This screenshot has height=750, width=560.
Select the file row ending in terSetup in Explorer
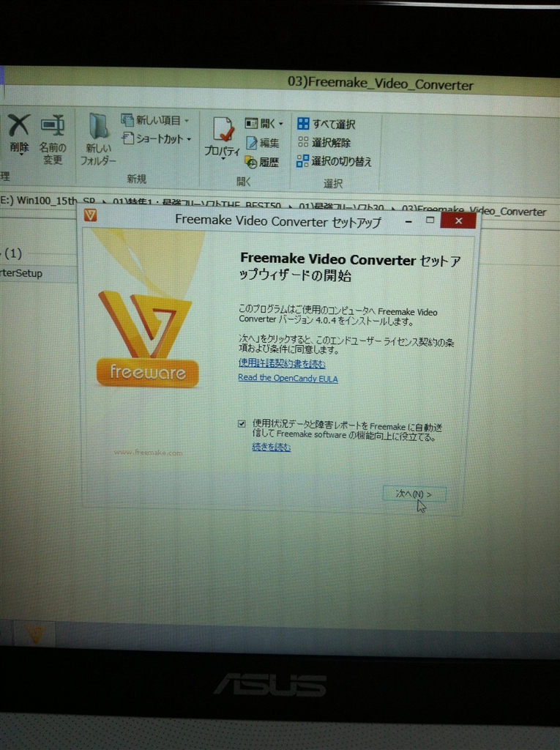tap(38, 274)
